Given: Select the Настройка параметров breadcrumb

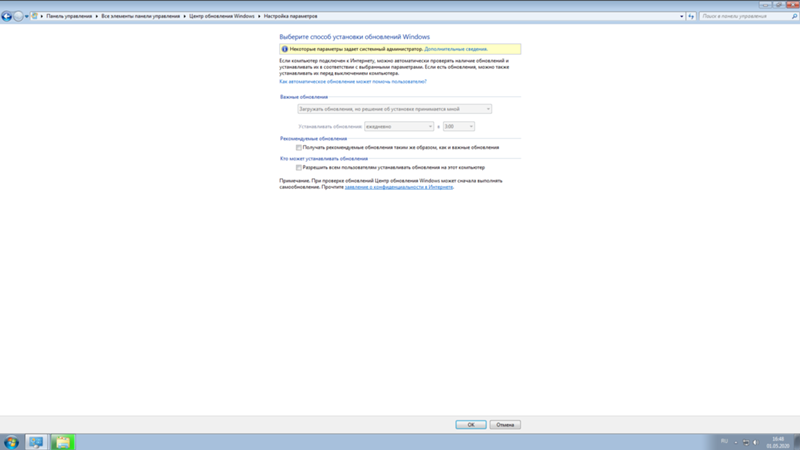Looking at the screenshot, I should (290, 16).
